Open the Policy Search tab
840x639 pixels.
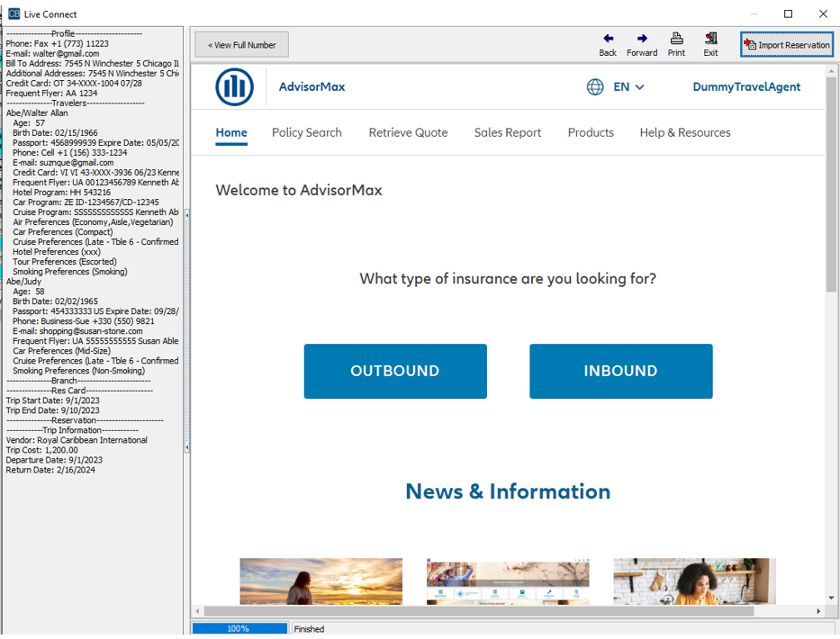[307, 133]
